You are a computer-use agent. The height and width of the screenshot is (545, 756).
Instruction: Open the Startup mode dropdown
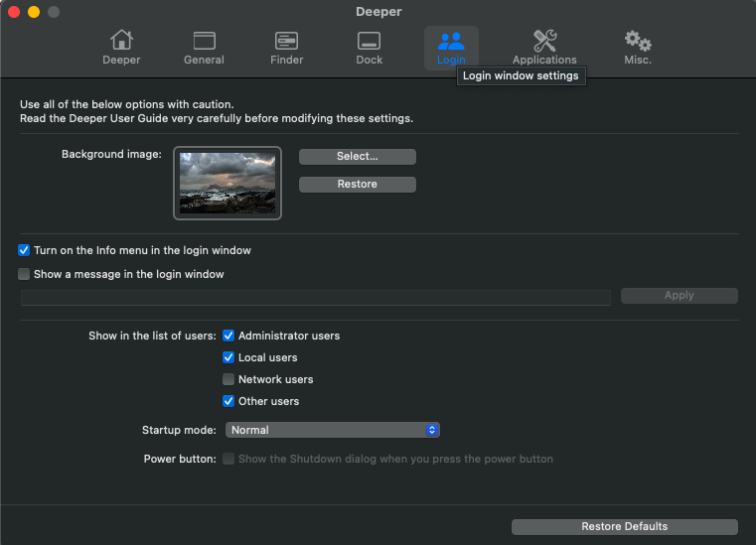pyautogui.click(x=332, y=430)
